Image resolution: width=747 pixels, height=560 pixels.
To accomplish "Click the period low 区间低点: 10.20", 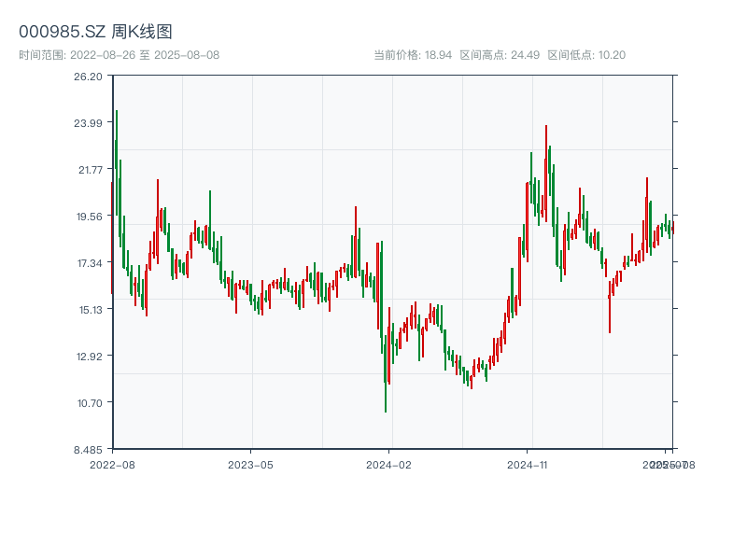I will point(586,55).
